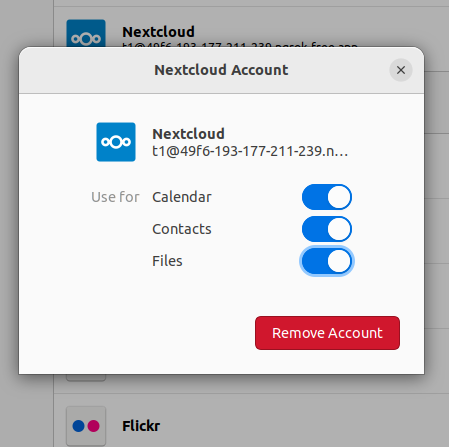The width and height of the screenshot is (449, 447).
Task: Click the "Use for" label
Action: click(115, 197)
